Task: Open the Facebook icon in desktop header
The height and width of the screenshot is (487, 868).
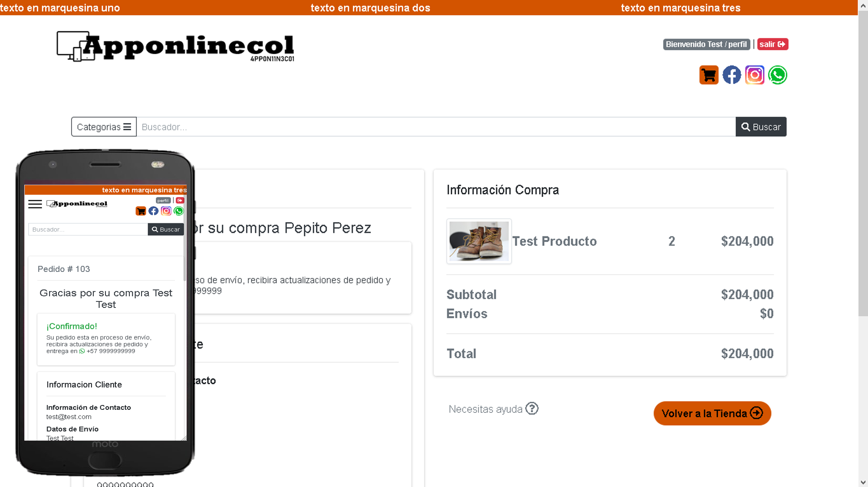Action: [x=732, y=75]
